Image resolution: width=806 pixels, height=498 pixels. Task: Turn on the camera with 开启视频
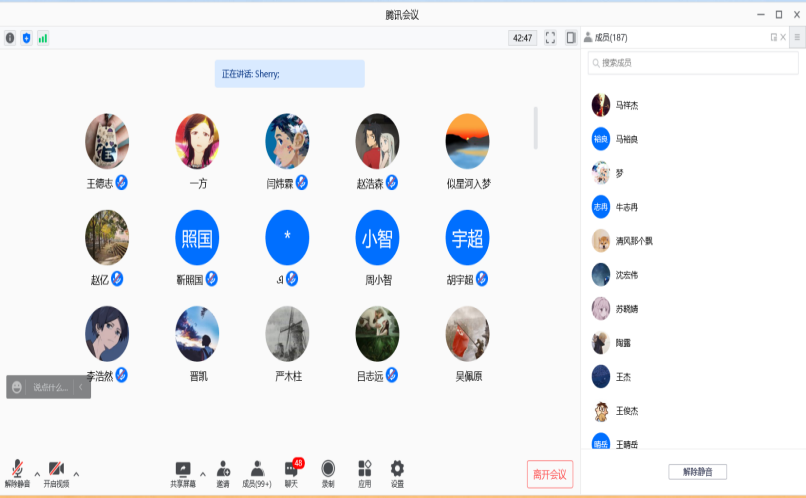coord(56,469)
